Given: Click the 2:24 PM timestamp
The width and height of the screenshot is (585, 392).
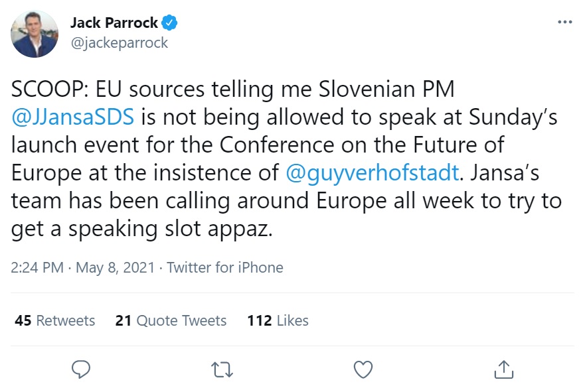Looking at the screenshot, I should tap(37, 267).
